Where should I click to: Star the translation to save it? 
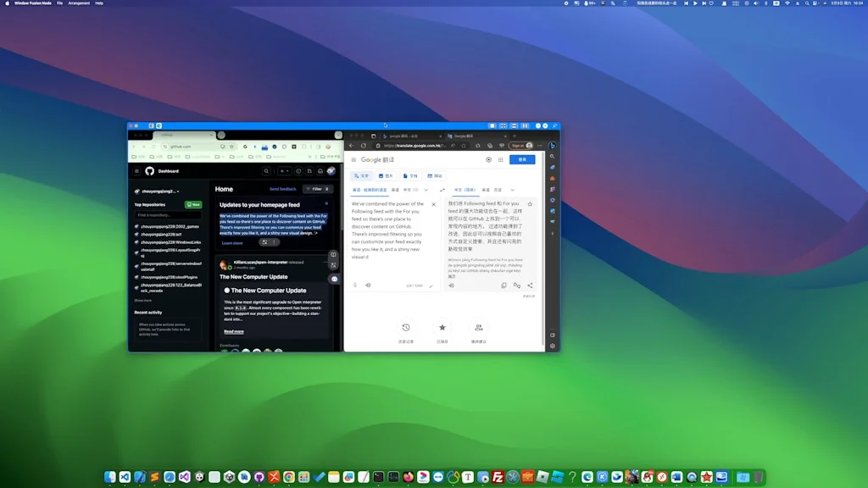pyautogui.click(x=530, y=204)
